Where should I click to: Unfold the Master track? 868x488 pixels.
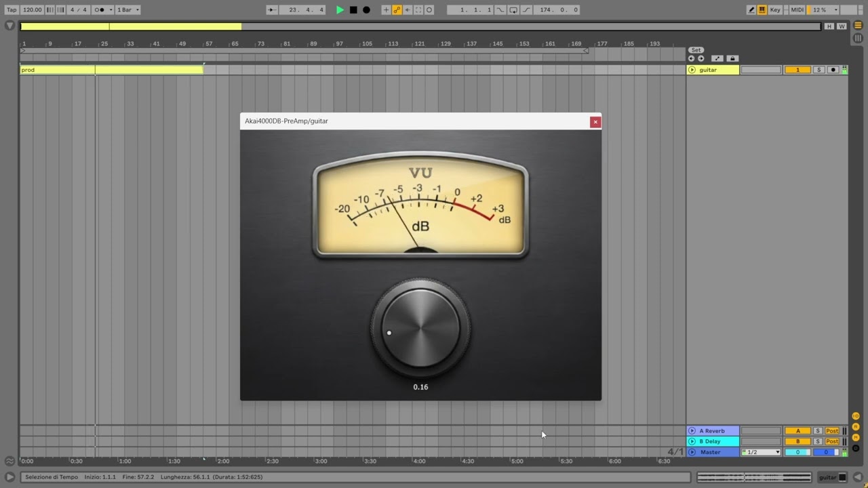point(692,452)
